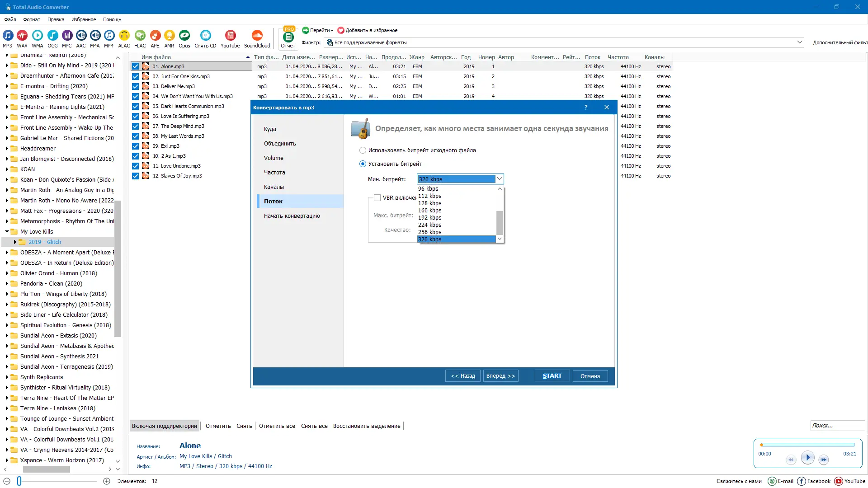Select the WAV converter icon
The image size is (868, 488).
click(x=22, y=36)
